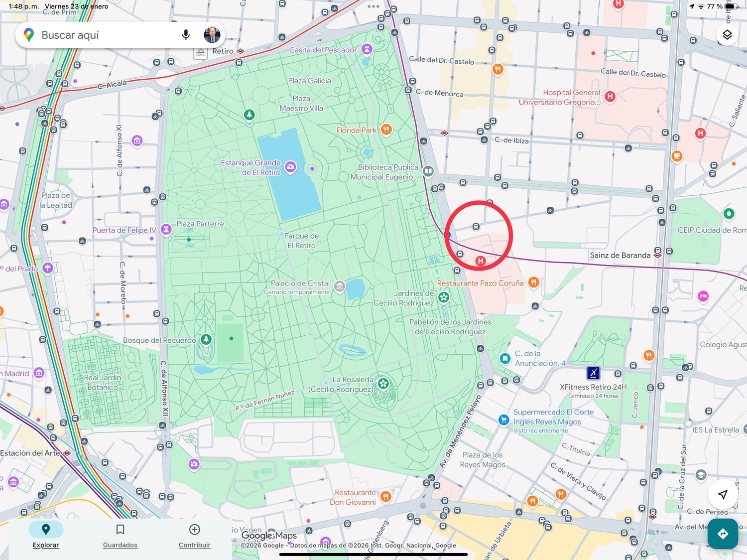Tap the Biblioteca Pública Municipal library pin

click(428, 171)
